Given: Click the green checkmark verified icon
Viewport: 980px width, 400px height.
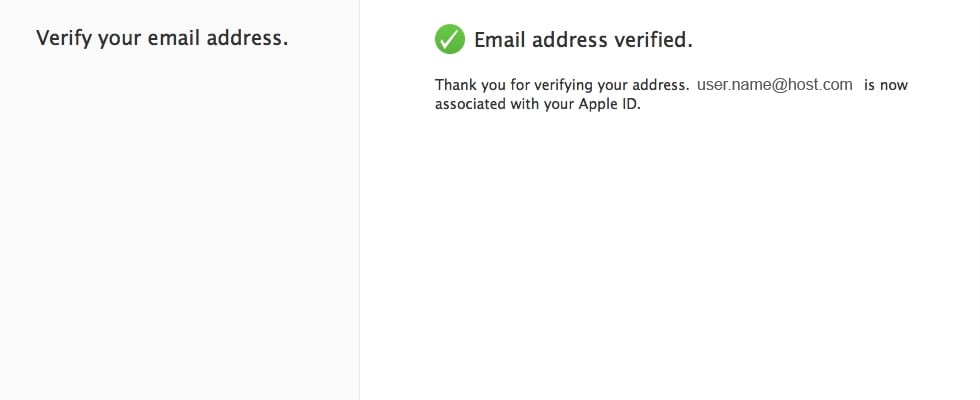Looking at the screenshot, I should 450,39.
